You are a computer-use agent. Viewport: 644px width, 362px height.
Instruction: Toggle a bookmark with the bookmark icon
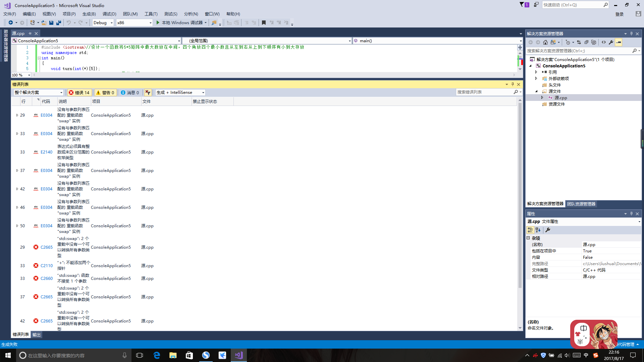click(x=264, y=23)
